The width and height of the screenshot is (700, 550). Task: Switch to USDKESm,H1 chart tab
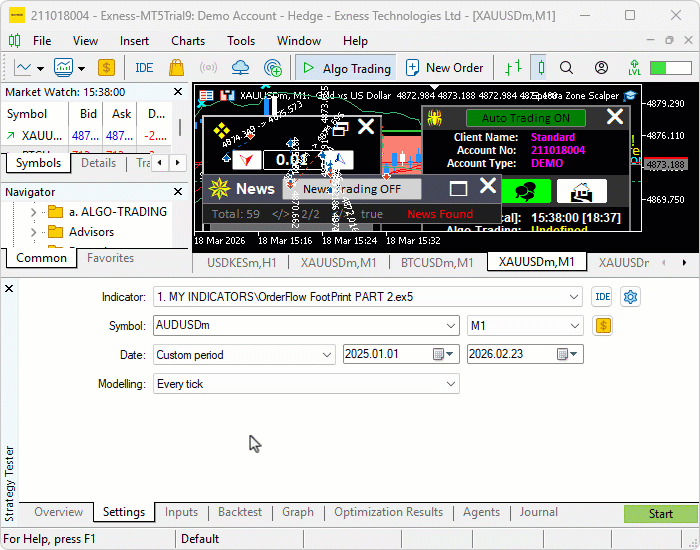242,262
